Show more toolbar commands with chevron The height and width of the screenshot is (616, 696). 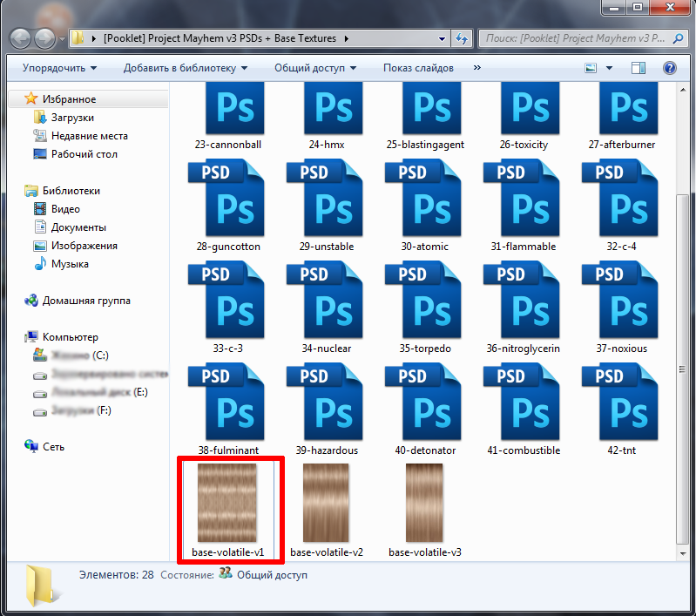point(477,68)
